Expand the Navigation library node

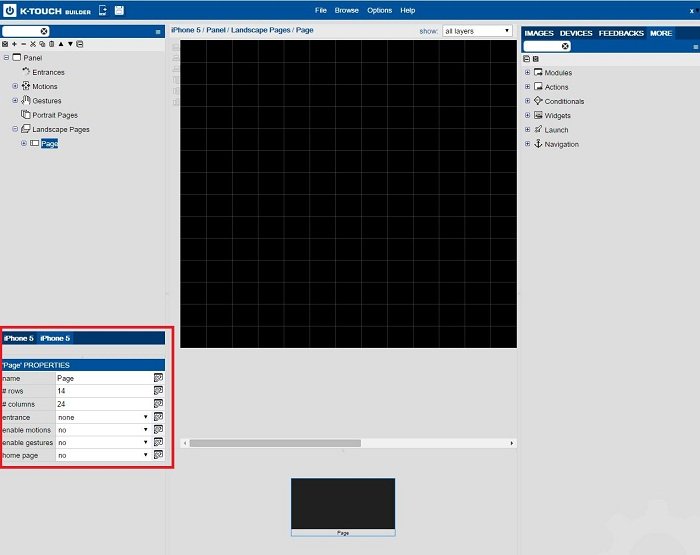pyautogui.click(x=527, y=144)
